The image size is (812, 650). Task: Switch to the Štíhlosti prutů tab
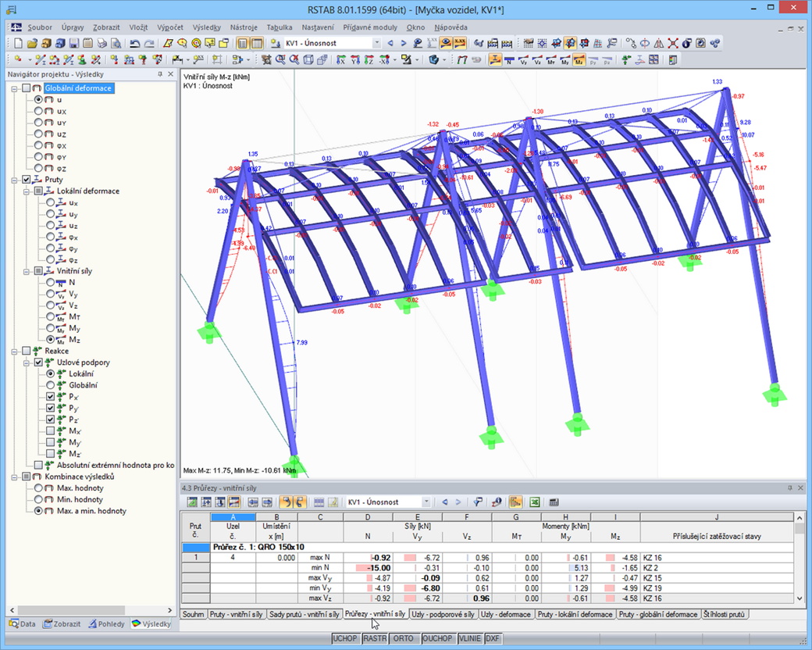(724, 614)
